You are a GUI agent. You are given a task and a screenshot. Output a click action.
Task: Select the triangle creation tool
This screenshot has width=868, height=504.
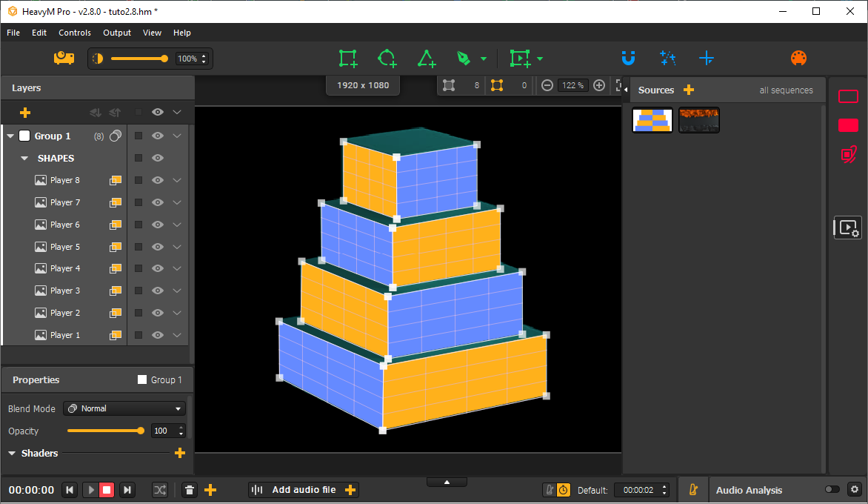[x=427, y=58]
